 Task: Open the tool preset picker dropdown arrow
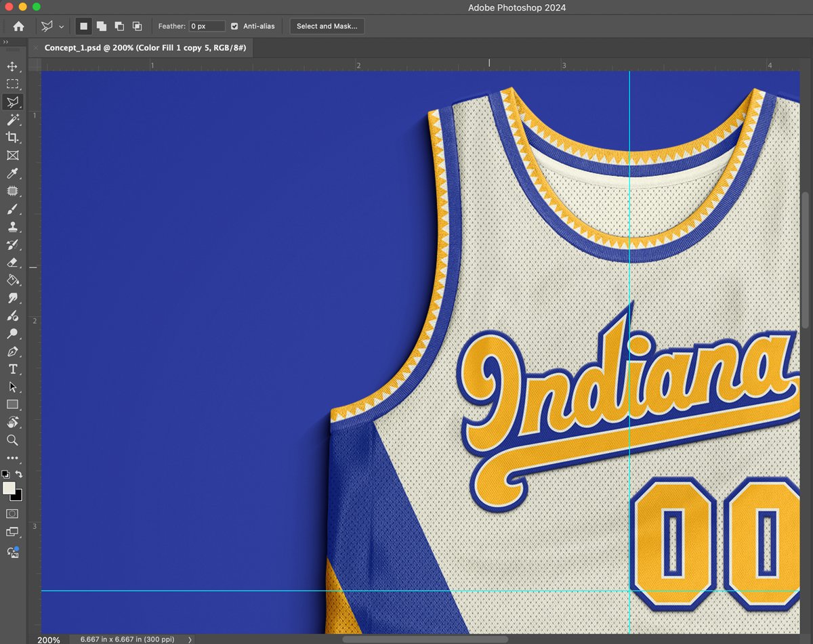click(x=62, y=27)
